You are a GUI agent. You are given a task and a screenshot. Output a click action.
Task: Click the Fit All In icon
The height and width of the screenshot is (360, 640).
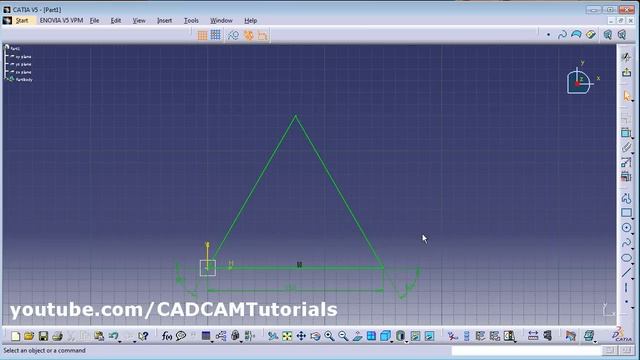(287, 336)
